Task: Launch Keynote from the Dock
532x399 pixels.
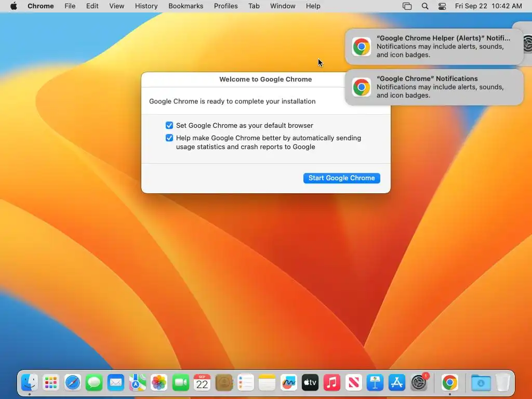Action: coord(375,383)
